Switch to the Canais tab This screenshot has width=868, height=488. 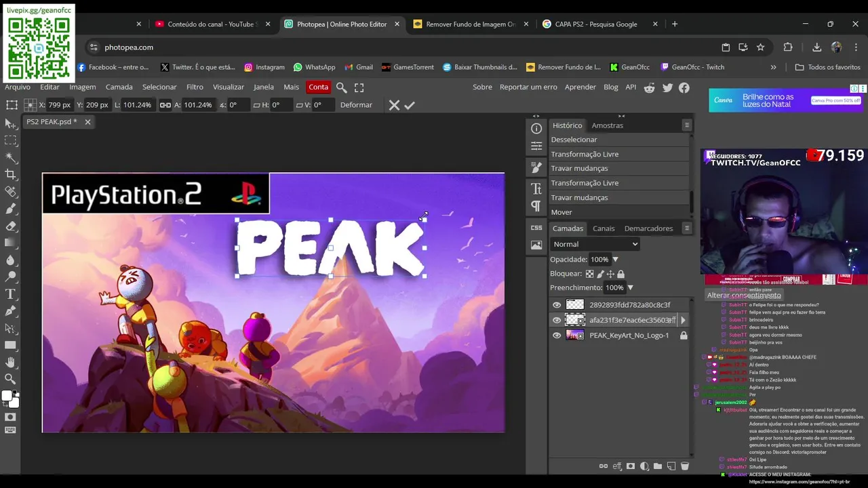click(x=604, y=228)
